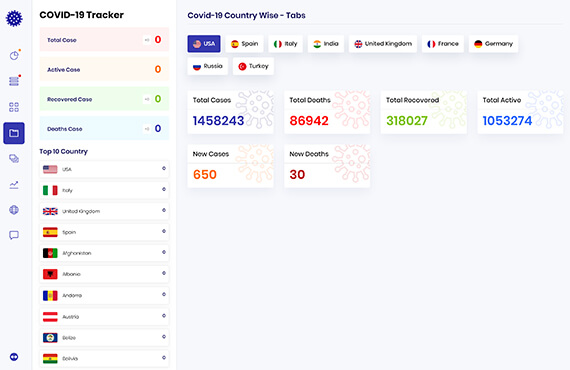Open the stacked list sidebar icon
Screen dimensions: 570x370
click(x=14, y=81)
